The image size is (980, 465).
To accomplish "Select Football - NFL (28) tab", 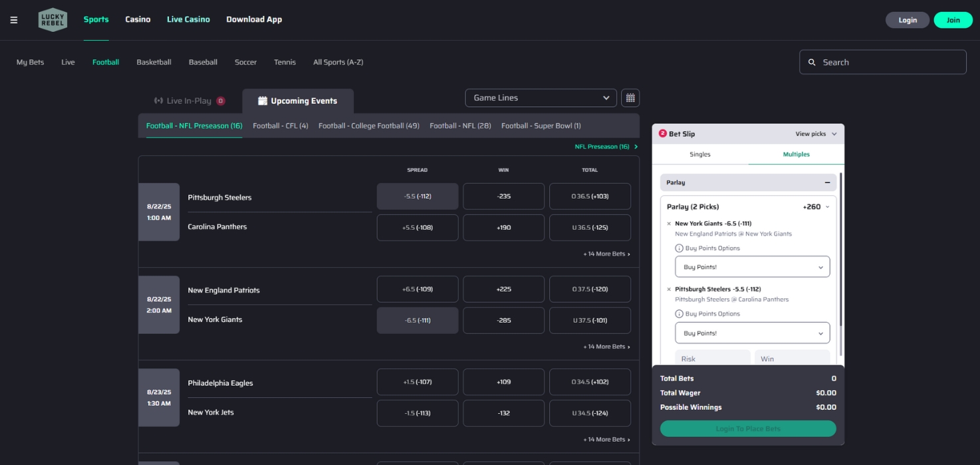I will tap(460, 126).
